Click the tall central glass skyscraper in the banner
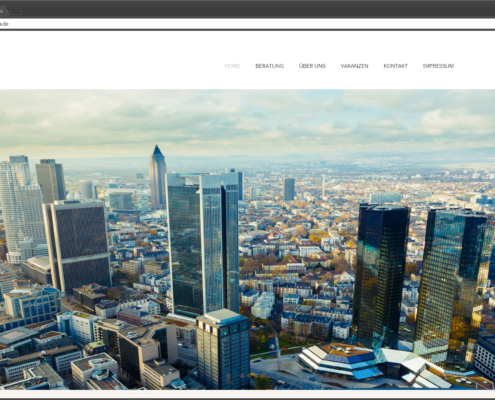Viewport: 495px width, 400px height. (x=203, y=243)
